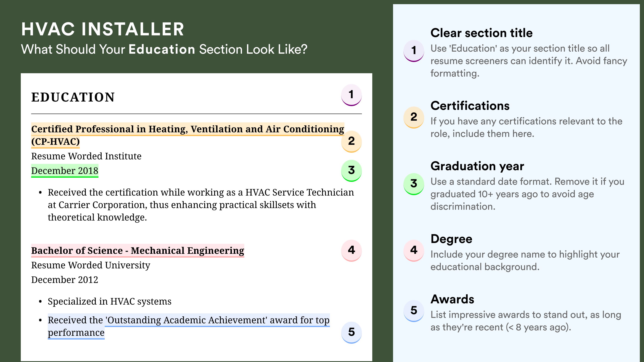Click the highlighted Bachelor of Science degree title

coord(138,251)
